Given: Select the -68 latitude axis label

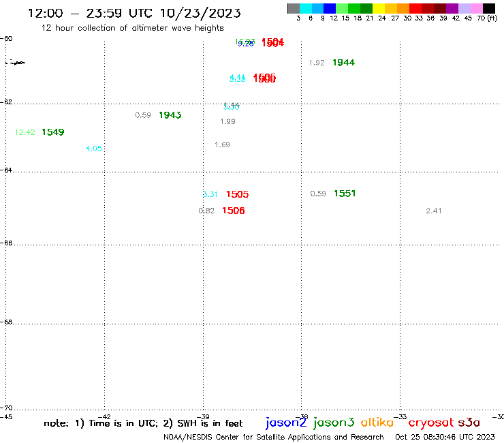Looking at the screenshot, I should click(x=6, y=322).
